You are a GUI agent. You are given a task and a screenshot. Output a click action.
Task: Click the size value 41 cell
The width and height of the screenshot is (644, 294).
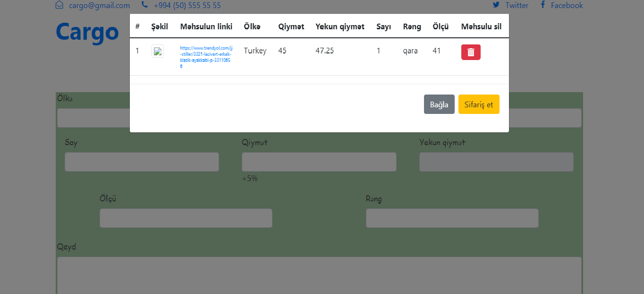coord(437,51)
